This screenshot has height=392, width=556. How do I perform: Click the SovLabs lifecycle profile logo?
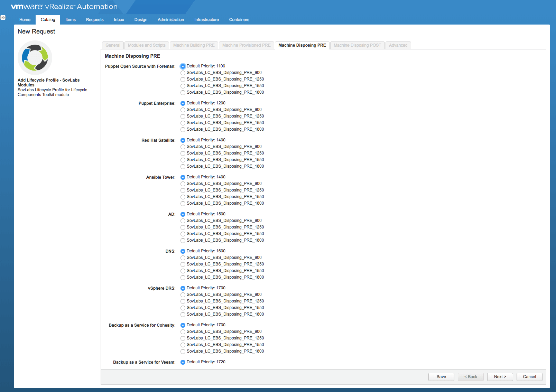coord(35,58)
